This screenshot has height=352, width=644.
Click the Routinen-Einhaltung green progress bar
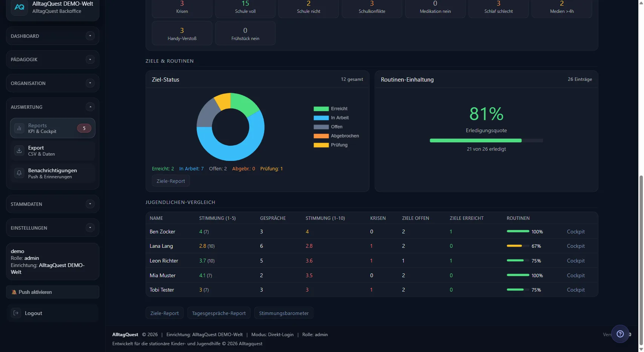475,140
